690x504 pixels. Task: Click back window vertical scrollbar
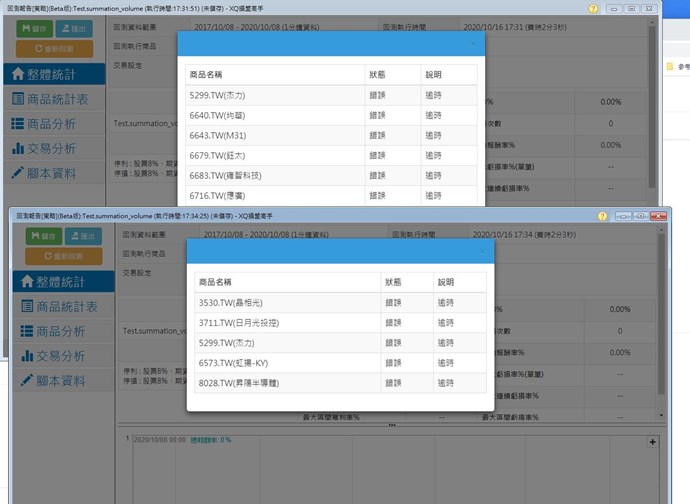coord(652,107)
